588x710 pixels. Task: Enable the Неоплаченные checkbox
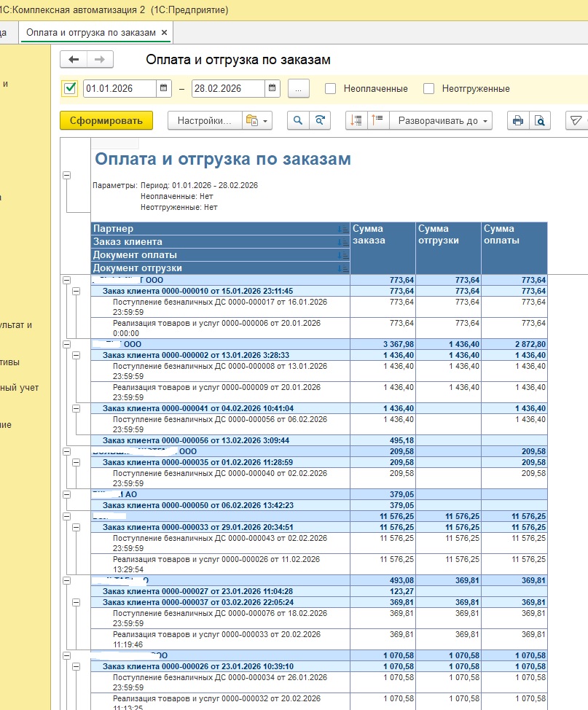(331, 89)
